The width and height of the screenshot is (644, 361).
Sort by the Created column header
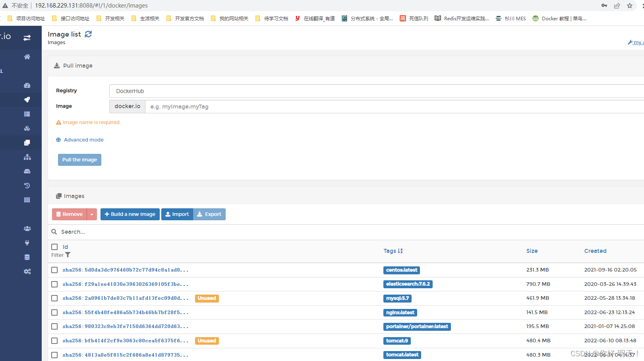[x=595, y=251]
